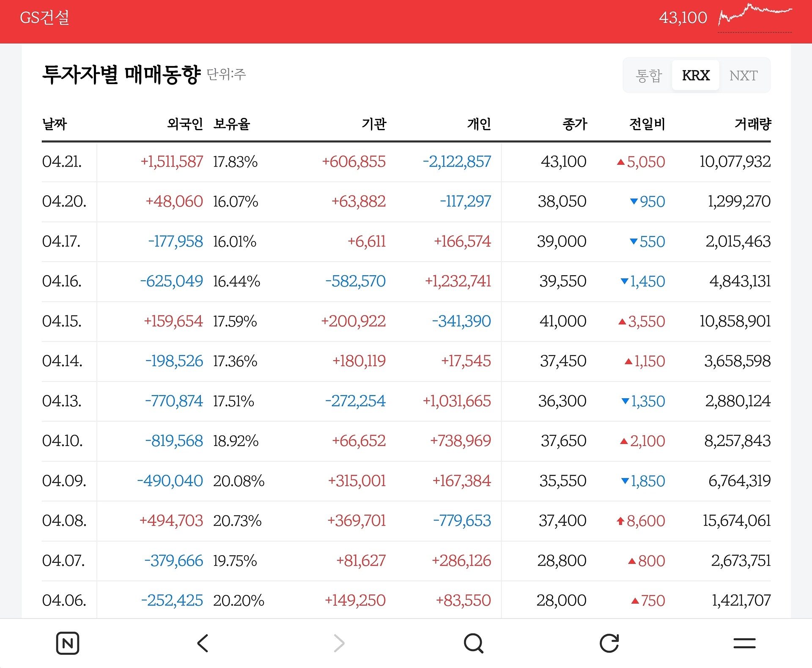Image resolution: width=812 pixels, height=668 pixels.
Task: Click foreign net buy +1,511,587 value
Action: click(172, 162)
